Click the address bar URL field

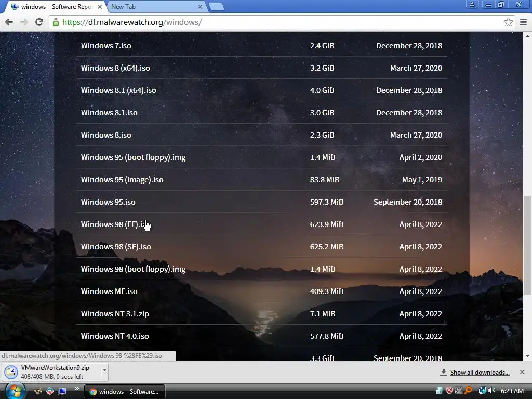pos(282,22)
